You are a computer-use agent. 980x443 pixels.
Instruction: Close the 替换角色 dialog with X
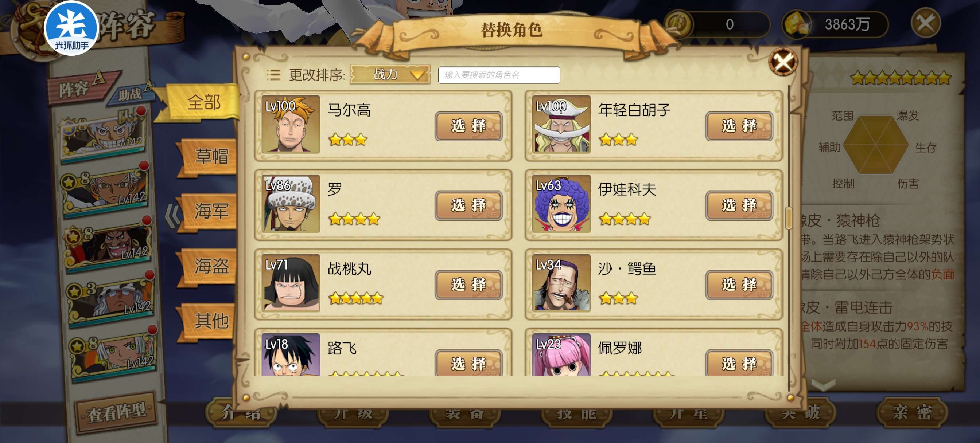(782, 62)
